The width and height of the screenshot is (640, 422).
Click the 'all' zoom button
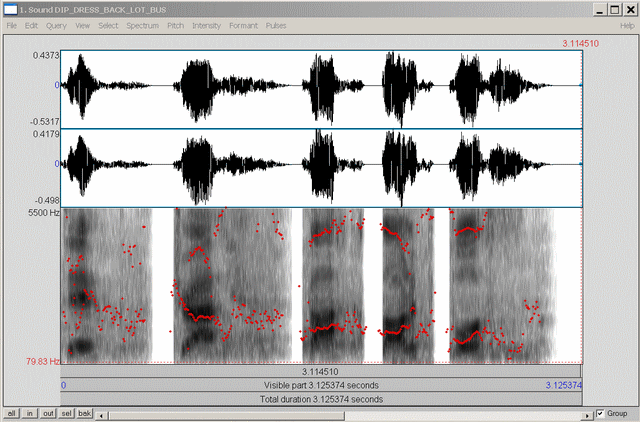(11, 413)
